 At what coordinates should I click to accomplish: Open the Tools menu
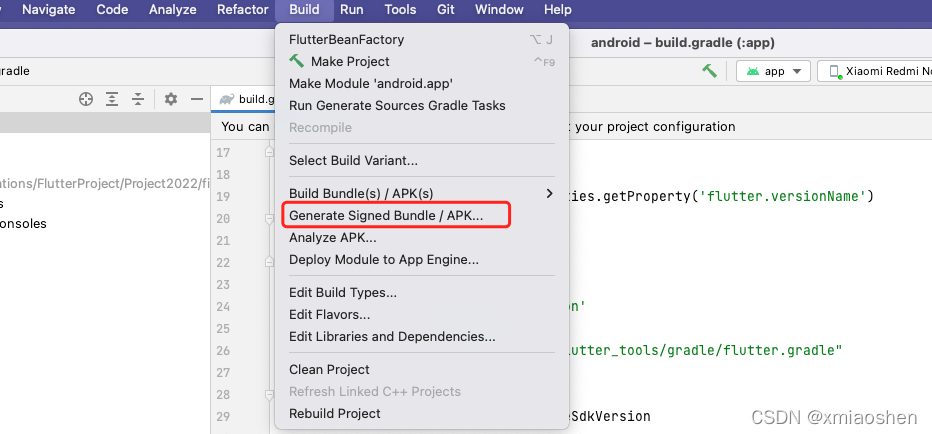tap(400, 10)
